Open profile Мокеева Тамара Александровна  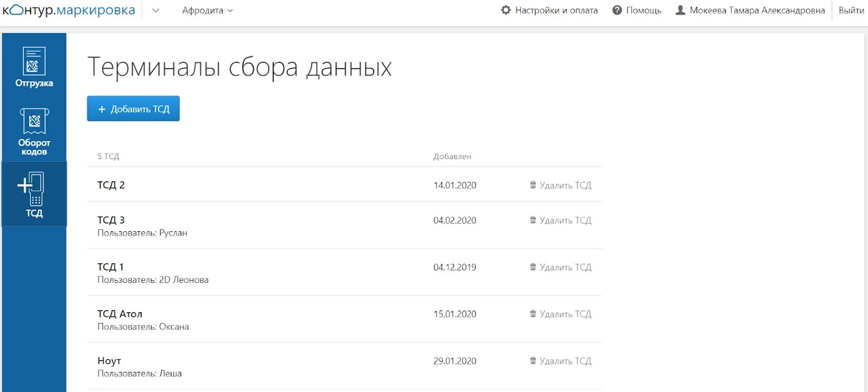coord(750,10)
